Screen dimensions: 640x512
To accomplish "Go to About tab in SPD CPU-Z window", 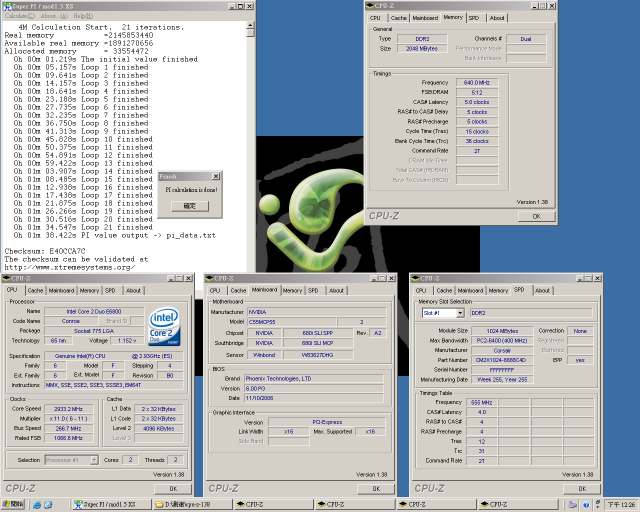I will (542, 290).
